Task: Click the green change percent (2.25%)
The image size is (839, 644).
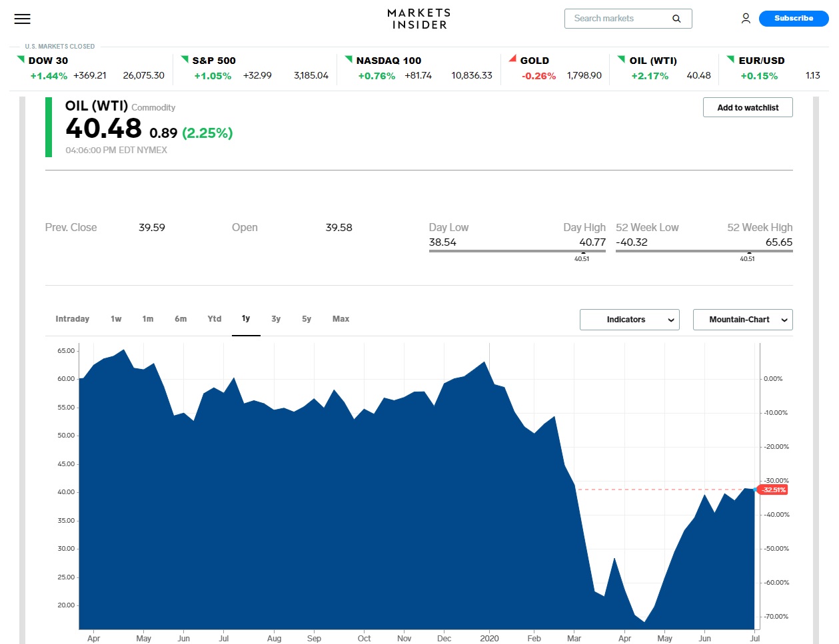Action: coord(207,133)
